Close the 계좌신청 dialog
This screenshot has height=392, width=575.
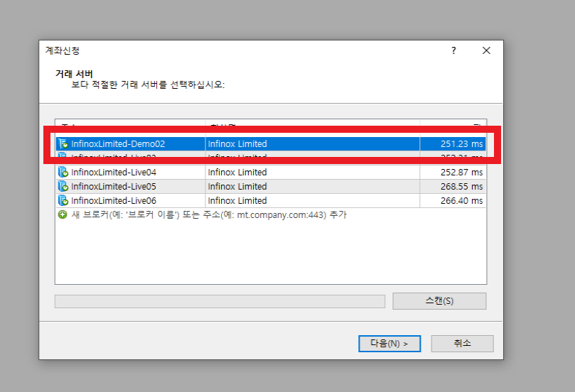tap(486, 50)
